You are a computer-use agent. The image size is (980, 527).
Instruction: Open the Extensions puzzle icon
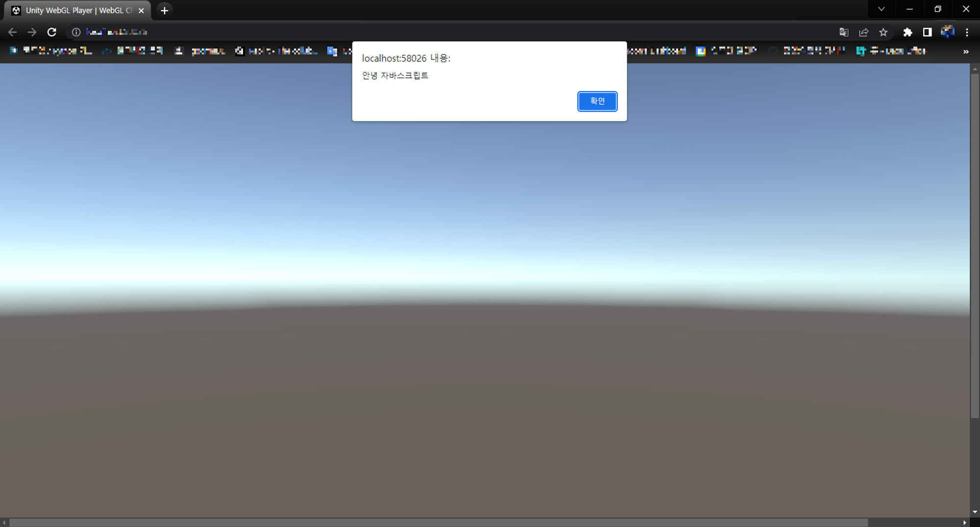(907, 32)
